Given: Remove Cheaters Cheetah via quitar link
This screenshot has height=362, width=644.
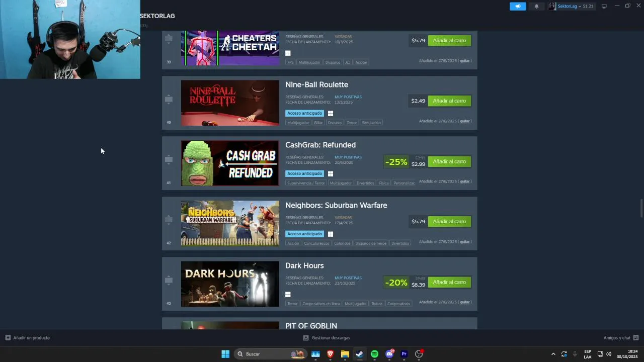Looking at the screenshot, I should [x=465, y=61].
